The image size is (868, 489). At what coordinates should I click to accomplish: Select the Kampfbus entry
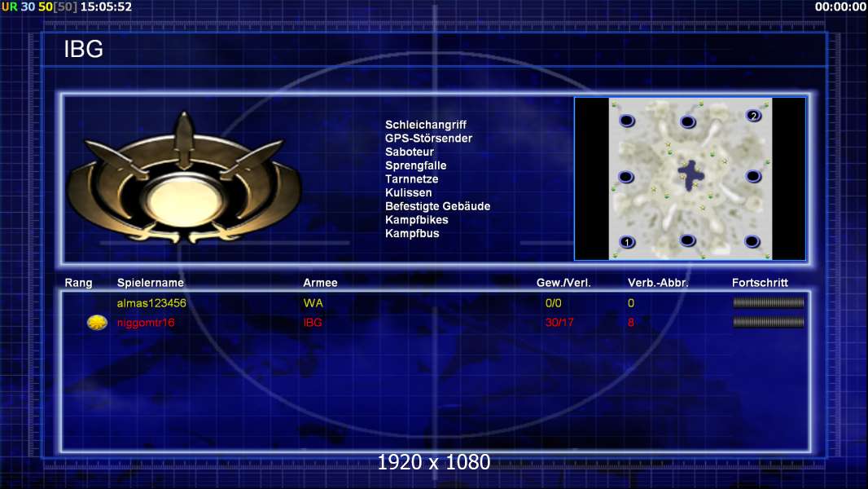(412, 233)
